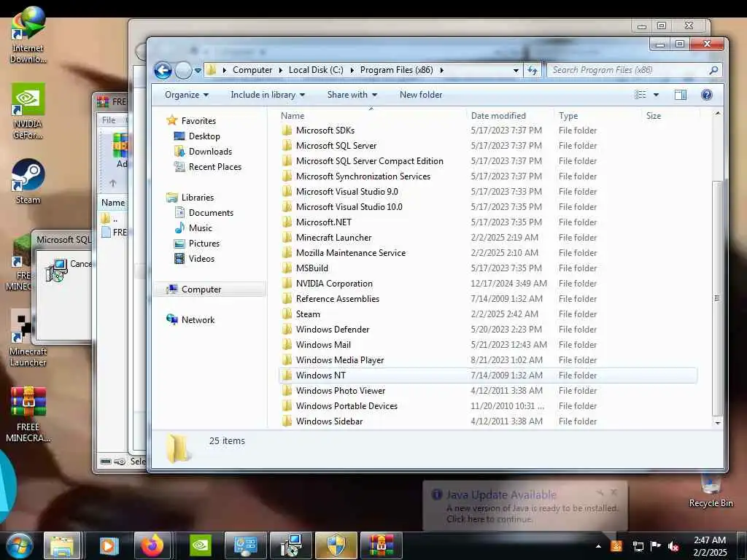This screenshot has width=747, height=560.
Task: Open the NVIDIA app taskbar button
Action: (x=200, y=545)
